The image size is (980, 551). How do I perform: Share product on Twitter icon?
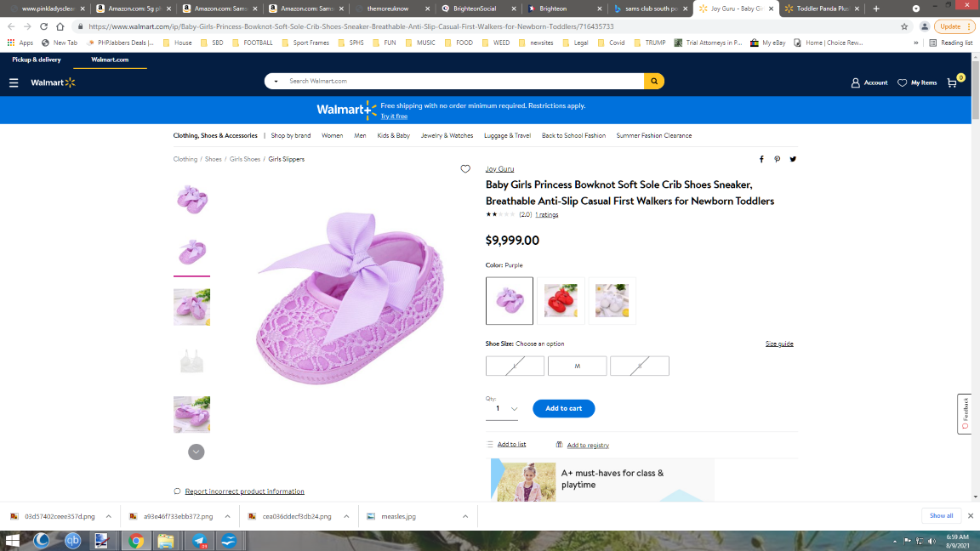coord(793,159)
